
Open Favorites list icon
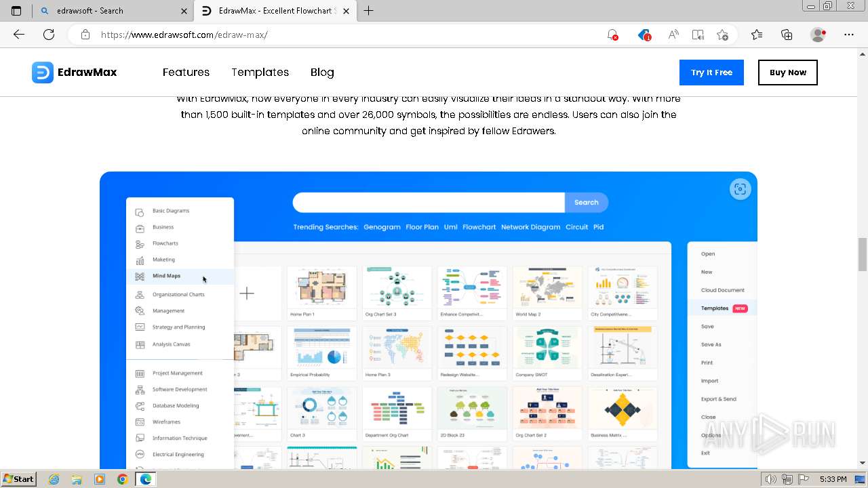coord(757,35)
